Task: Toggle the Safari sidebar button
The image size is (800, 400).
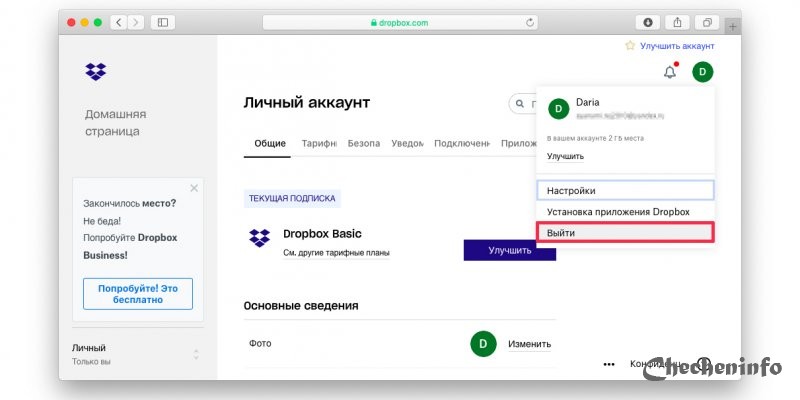Action: point(163,22)
